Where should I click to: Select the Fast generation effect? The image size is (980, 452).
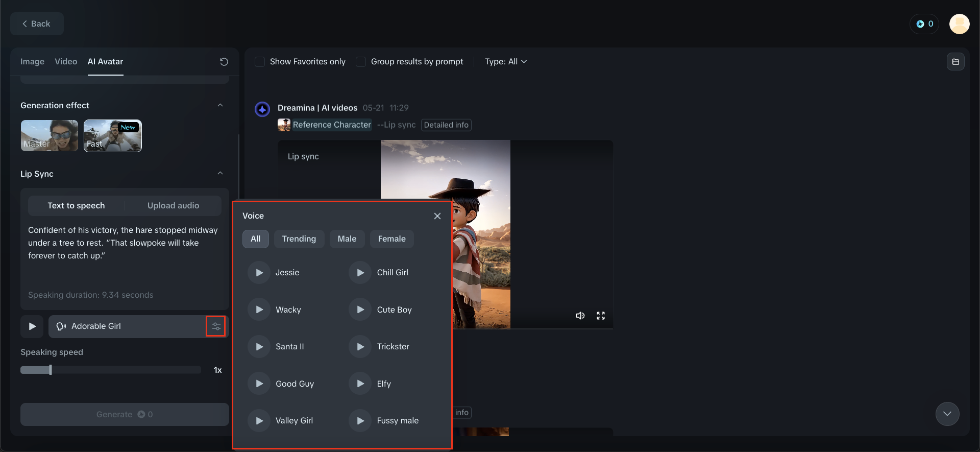pos(113,136)
